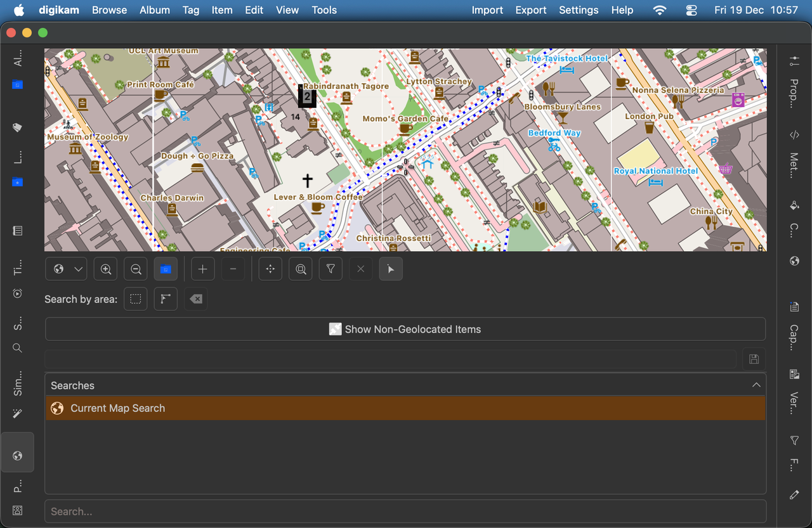
Task: Click the Export menu item
Action: click(530, 10)
